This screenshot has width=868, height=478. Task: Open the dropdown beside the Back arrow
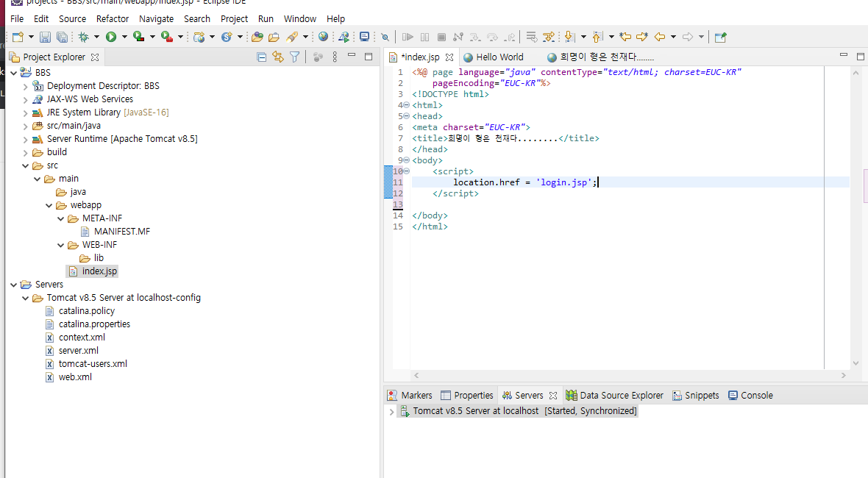(673, 37)
